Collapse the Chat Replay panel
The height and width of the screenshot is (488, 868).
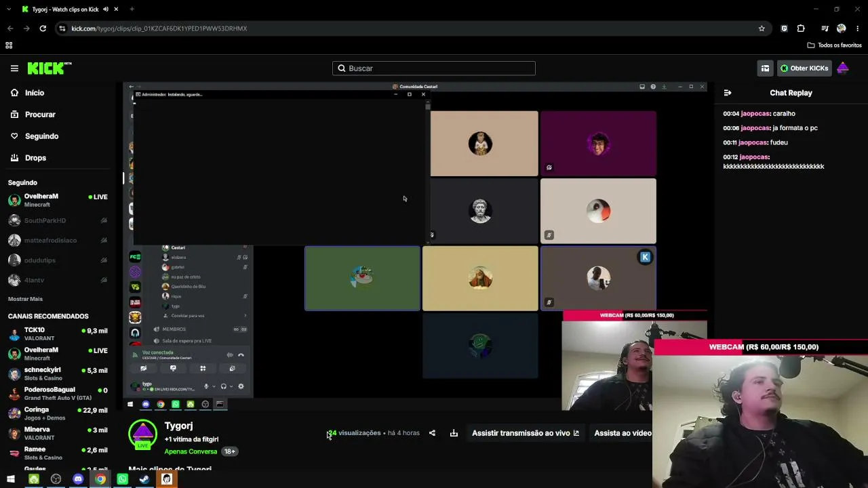click(x=728, y=93)
